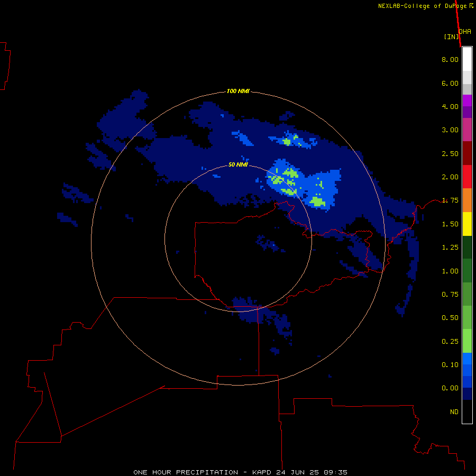Click the 0.75 legend value
The height and width of the screenshot is (476, 476).
[450, 295]
